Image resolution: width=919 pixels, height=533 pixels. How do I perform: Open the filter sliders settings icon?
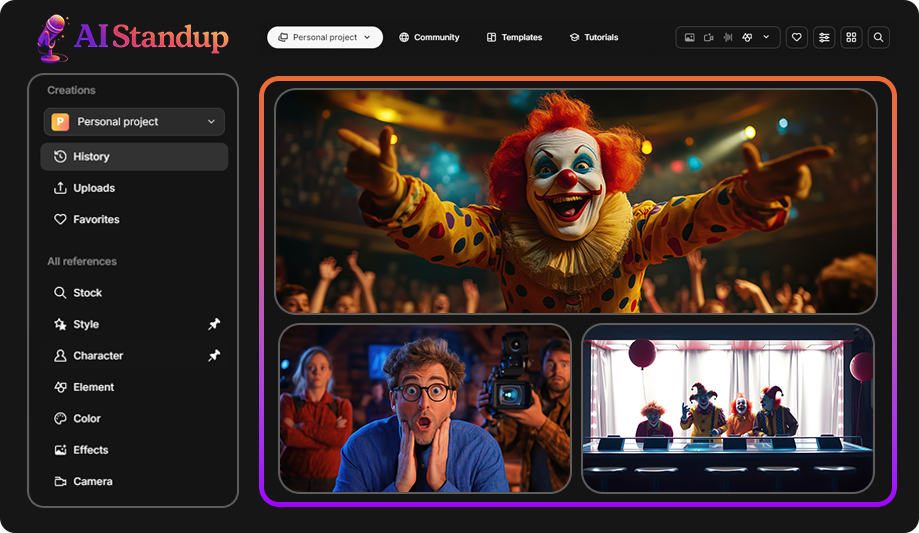click(x=824, y=37)
